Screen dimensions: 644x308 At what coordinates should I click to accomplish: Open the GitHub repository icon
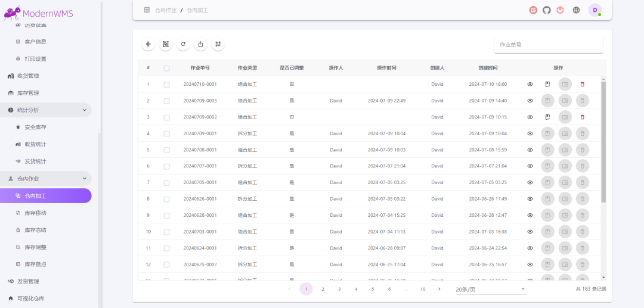[x=547, y=10]
